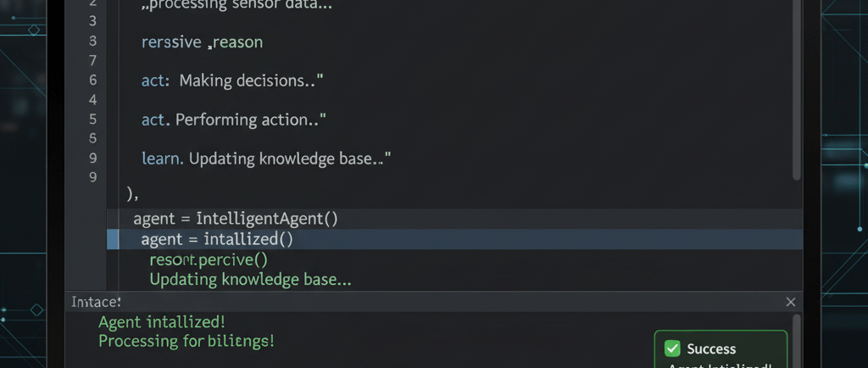Click the 'processing sensor data' line

[237, 3]
